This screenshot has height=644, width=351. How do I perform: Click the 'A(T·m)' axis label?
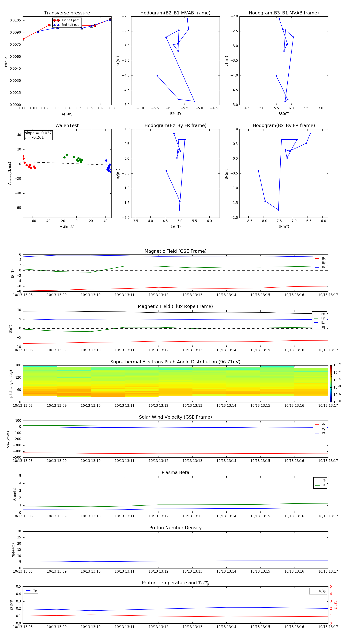(x=67, y=114)
